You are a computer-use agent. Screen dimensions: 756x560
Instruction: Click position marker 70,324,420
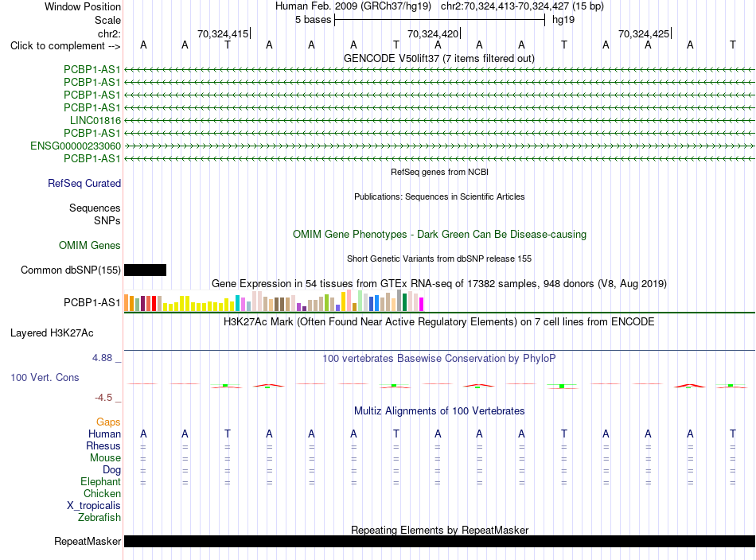(x=434, y=33)
